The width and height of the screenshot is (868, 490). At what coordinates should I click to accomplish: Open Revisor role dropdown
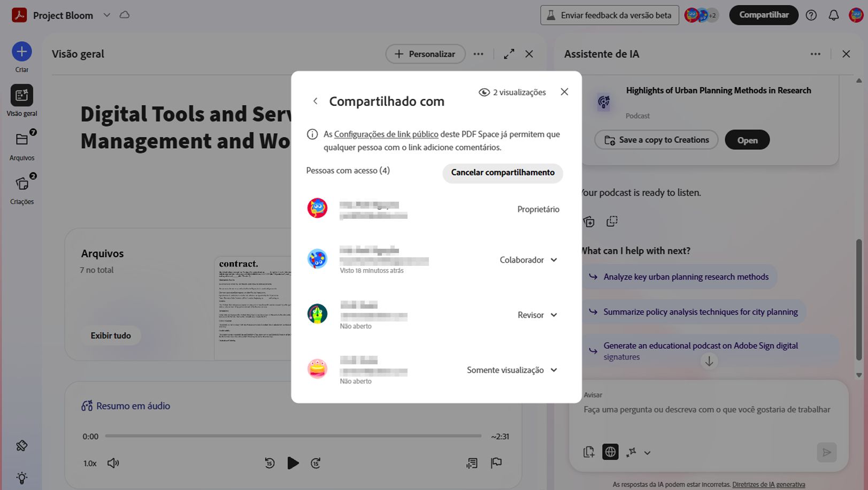pos(537,315)
